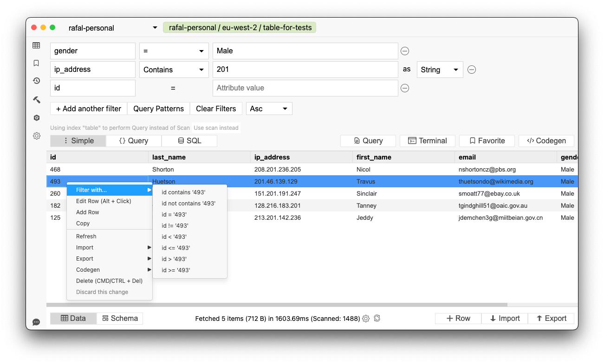
Task: Click the horizontal scrollbar below the table
Action: click(279, 305)
